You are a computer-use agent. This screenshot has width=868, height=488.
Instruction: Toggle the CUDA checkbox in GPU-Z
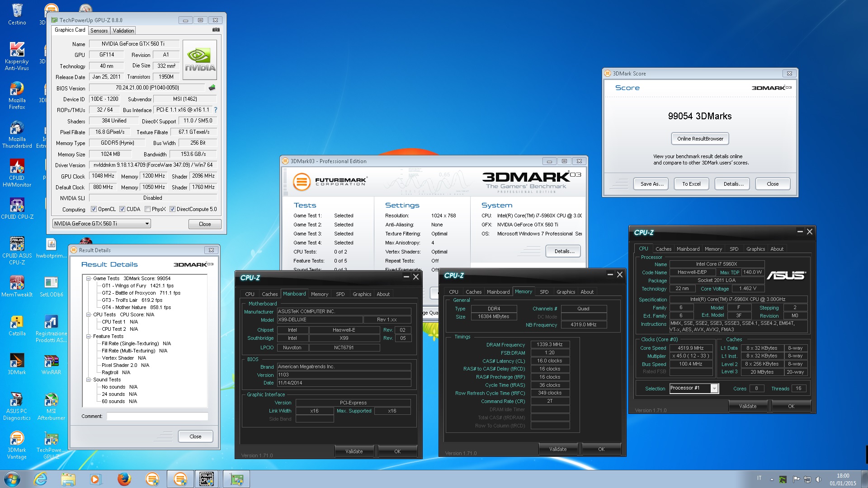pyautogui.click(x=122, y=209)
